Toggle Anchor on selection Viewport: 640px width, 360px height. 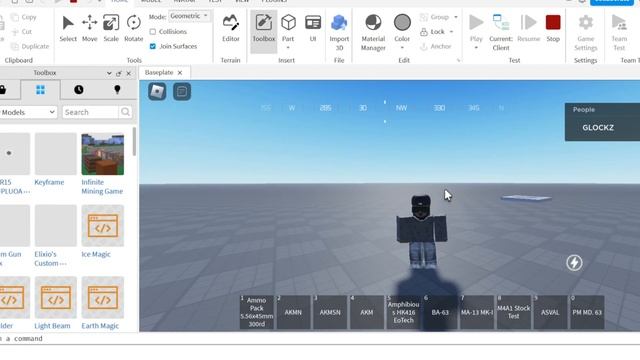436,47
